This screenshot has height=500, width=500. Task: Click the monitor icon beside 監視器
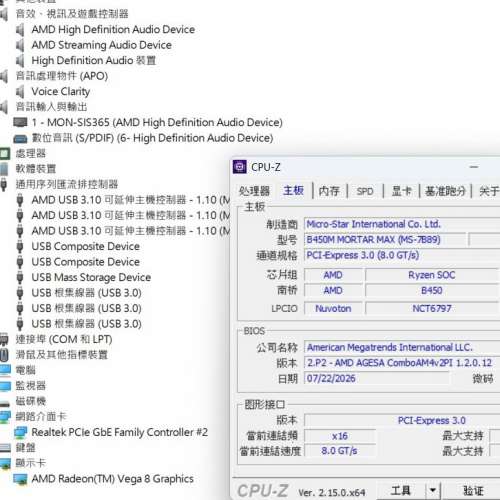pyautogui.click(x=5, y=386)
